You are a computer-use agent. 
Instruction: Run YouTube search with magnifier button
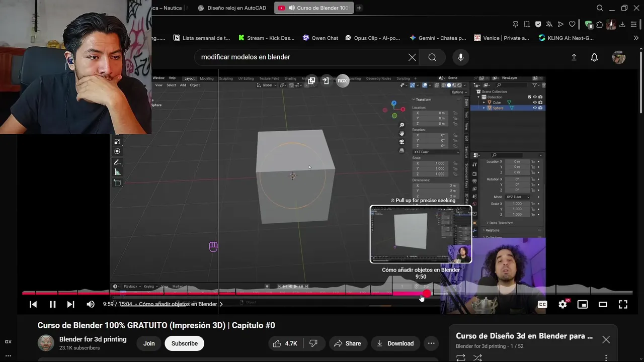coord(432,57)
